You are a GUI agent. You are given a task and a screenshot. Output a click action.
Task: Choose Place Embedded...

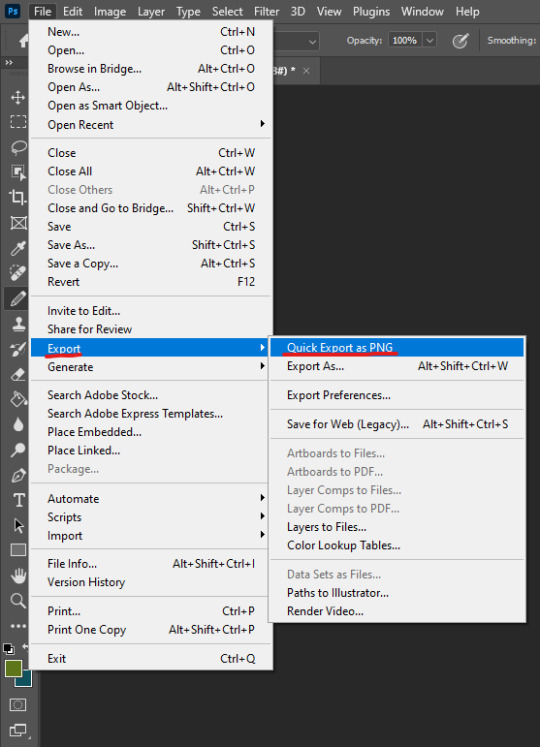point(151,432)
